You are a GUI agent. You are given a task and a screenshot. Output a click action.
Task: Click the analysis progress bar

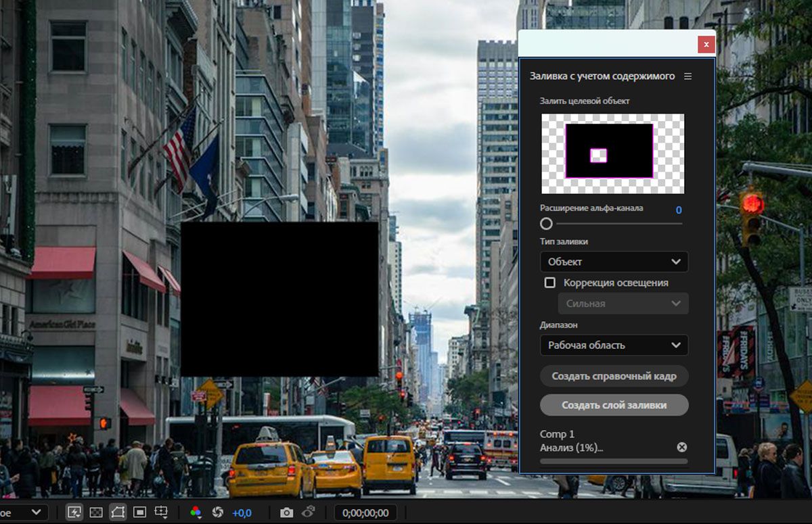(614, 462)
